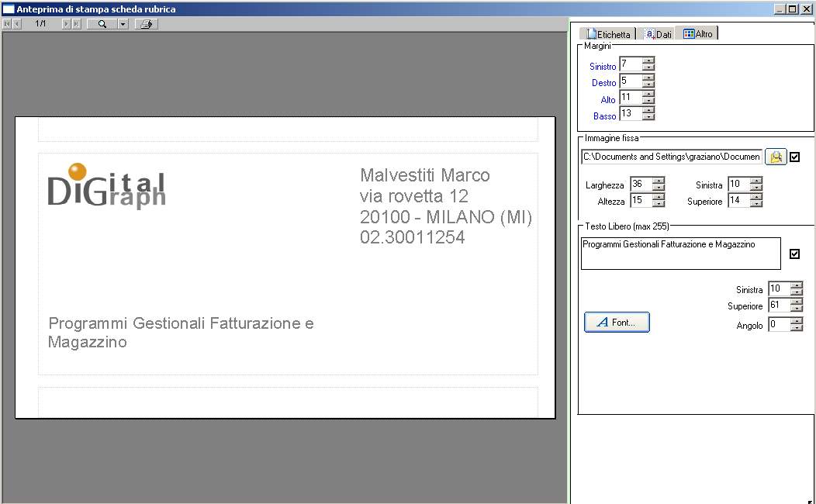Click the Destro margin field

click(x=630, y=81)
